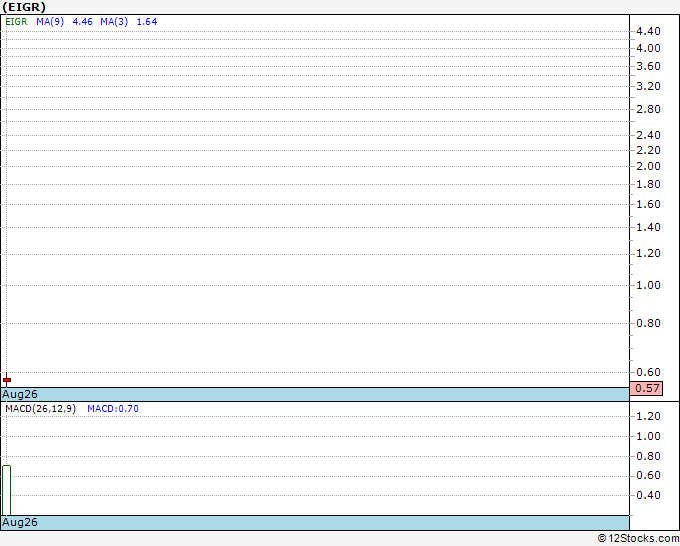The height and width of the screenshot is (546, 680).
Task: Click the 1.20 MACD axis label
Action: click(648, 416)
